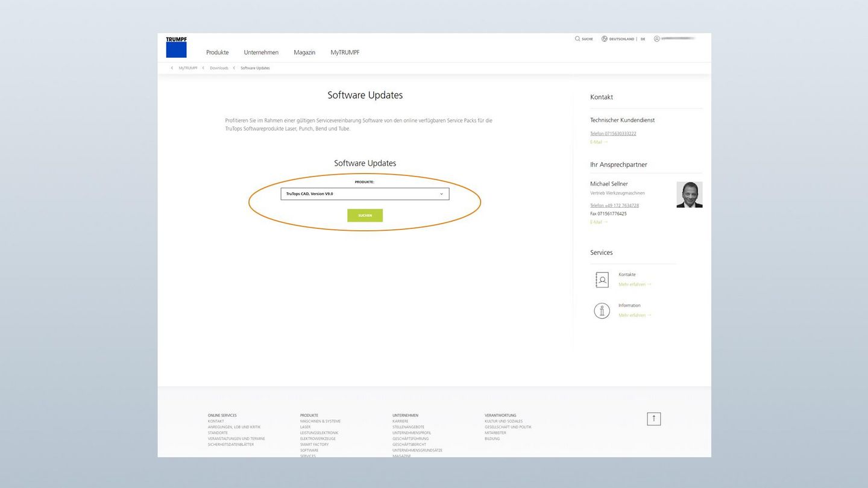868x488 pixels.
Task: Open Mehr erfahren under Kontakte
Action: (x=632, y=284)
